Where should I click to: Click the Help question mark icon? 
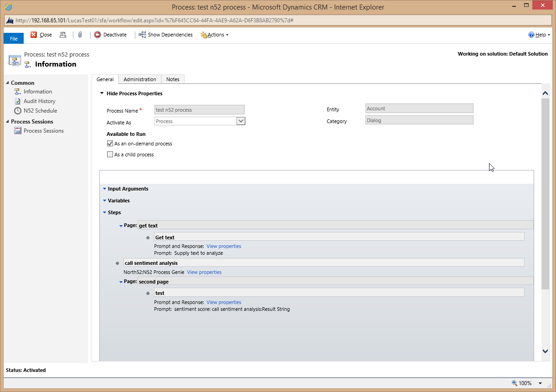(x=531, y=35)
